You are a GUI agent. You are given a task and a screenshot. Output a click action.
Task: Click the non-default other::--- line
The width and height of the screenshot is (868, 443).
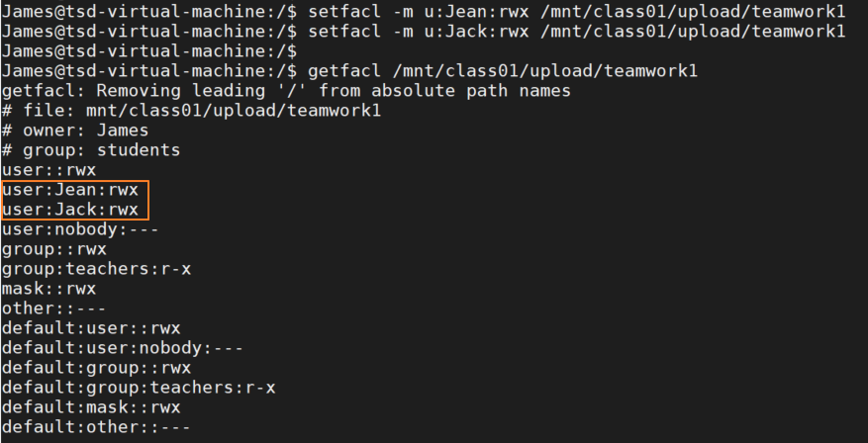pos(54,309)
